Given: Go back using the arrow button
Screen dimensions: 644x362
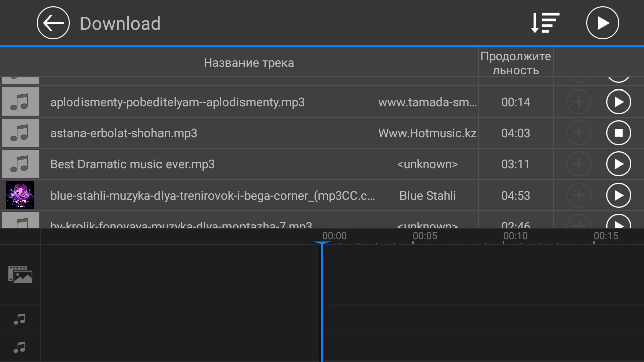Looking at the screenshot, I should click(53, 23).
